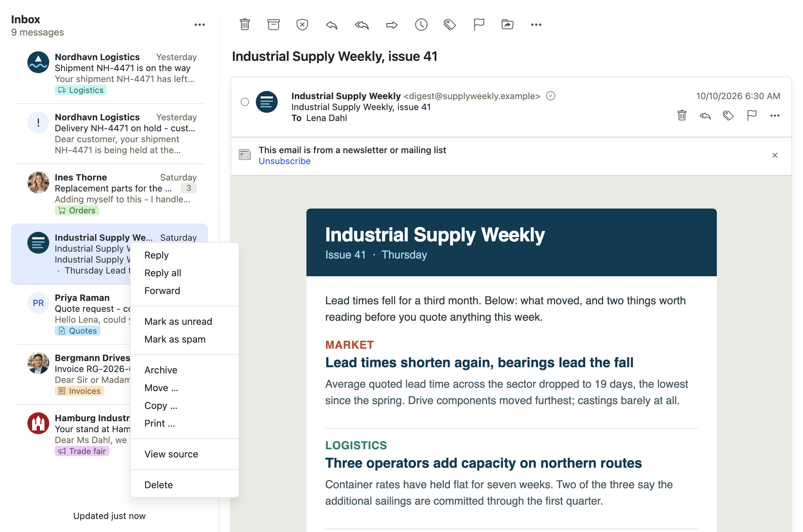
Task: Select Print ... from the context menu
Action: (x=185, y=423)
